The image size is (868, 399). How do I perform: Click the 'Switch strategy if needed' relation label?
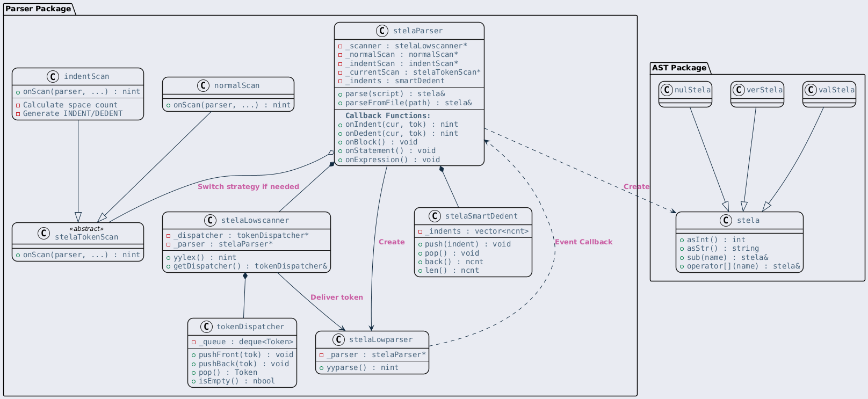[x=248, y=187]
